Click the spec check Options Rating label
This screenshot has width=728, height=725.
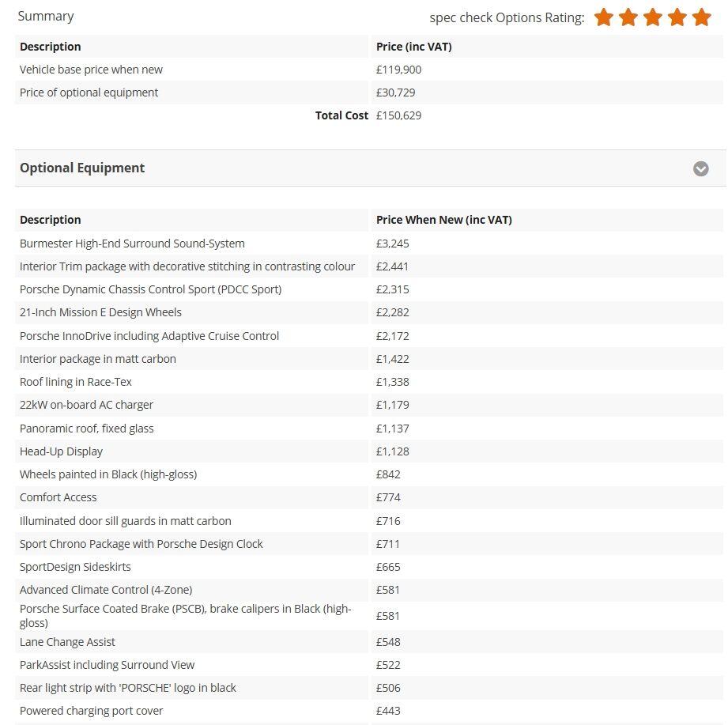click(x=507, y=17)
